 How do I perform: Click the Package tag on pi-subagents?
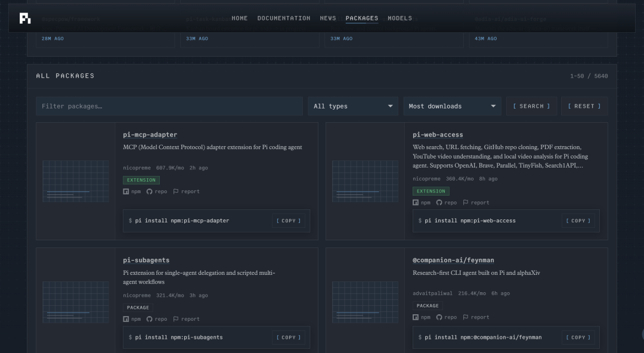click(138, 308)
